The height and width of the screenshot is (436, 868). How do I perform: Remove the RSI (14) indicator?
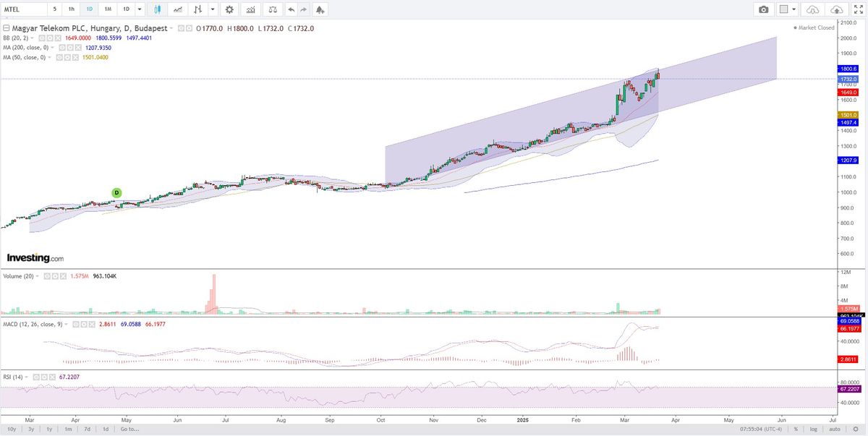point(53,377)
